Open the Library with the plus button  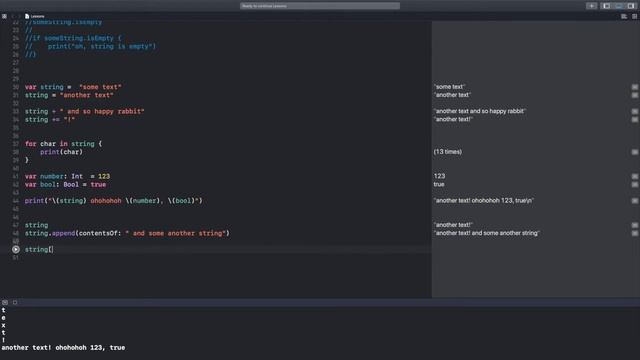coord(591,6)
